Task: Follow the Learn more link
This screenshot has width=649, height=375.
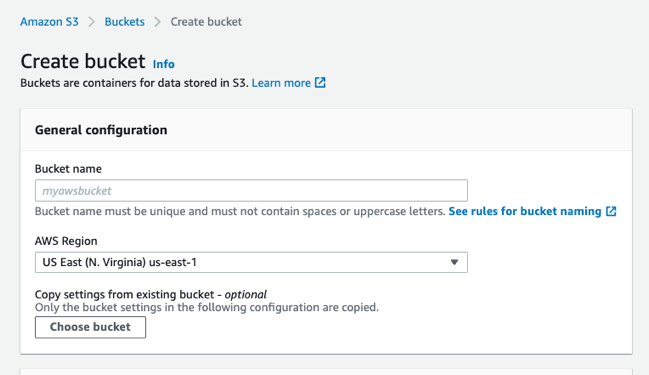Action: (281, 83)
